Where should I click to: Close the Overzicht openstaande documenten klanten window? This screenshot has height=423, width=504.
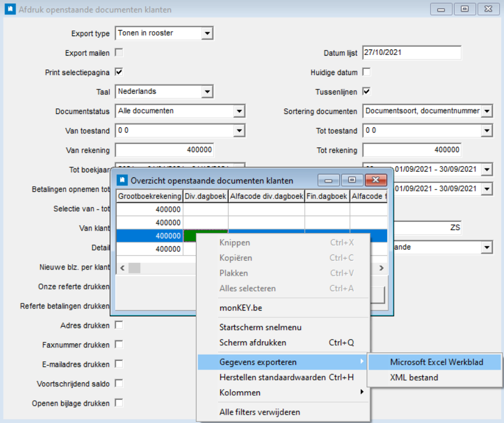[375, 180]
